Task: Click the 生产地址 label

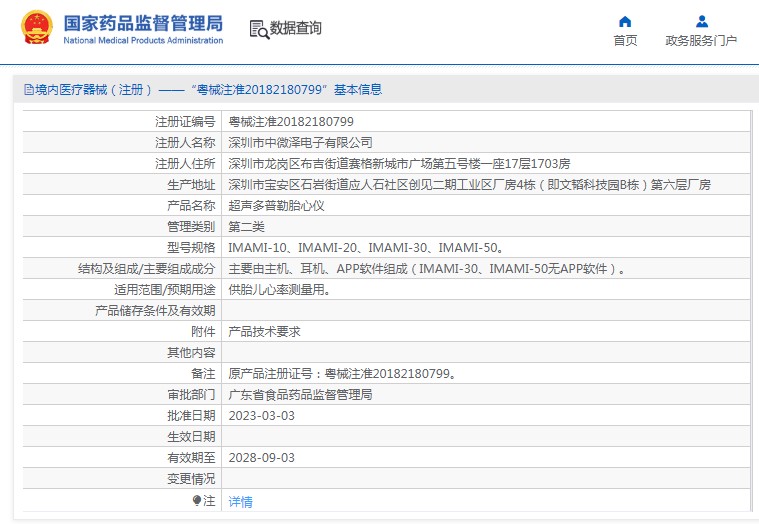Action: coord(191,185)
